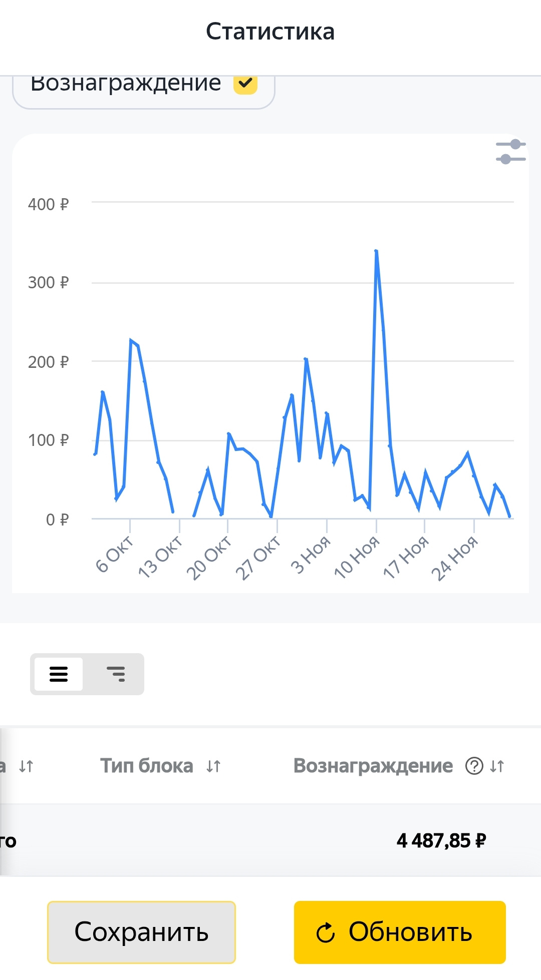Sort the leftmost partially hidden column
This screenshot has height=980, width=541.
click(x=26, y=766)
